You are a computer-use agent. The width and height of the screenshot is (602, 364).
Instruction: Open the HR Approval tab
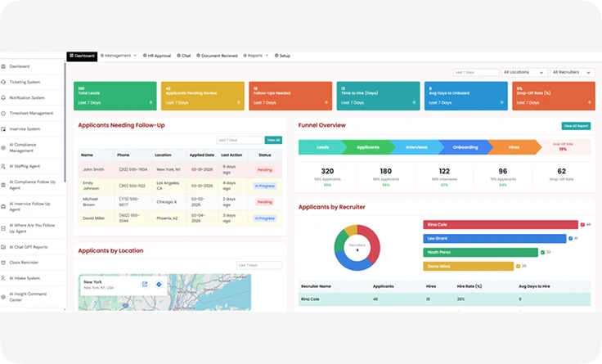tap(157, 56)
